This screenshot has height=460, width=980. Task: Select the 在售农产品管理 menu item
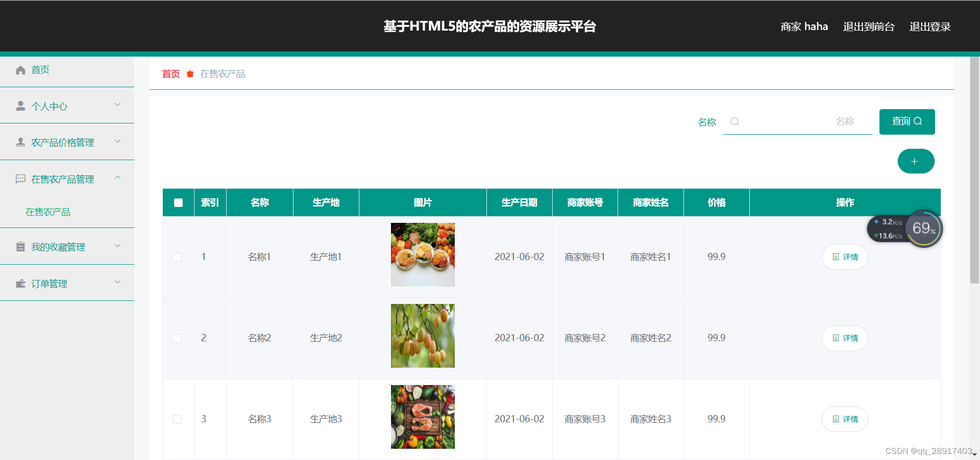point(67,179)
